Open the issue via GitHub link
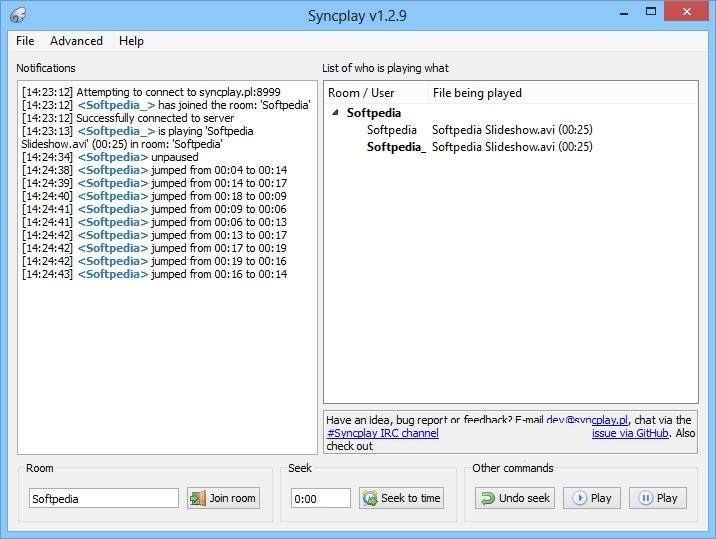The image size is (716, 539). point(630,433)
